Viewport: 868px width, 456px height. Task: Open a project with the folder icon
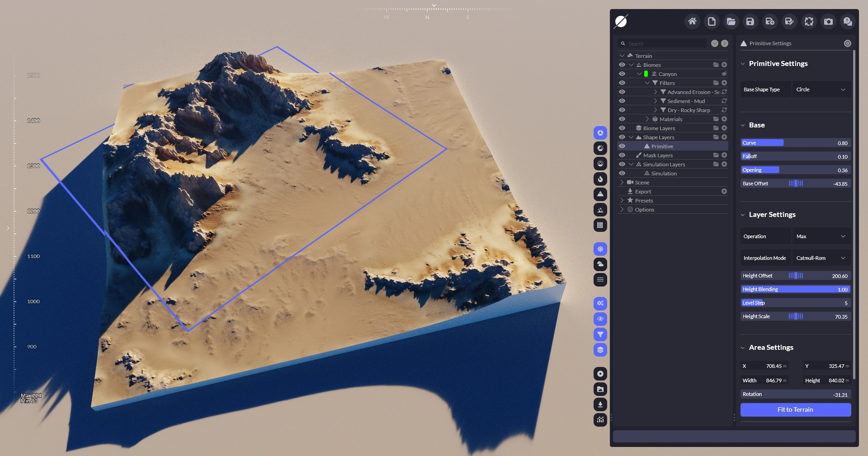click(731, 21)
